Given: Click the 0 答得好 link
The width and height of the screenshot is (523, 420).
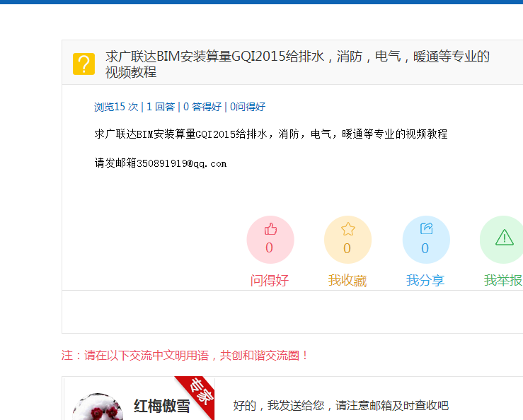Looking at the screenshot, I should (202, 107).
